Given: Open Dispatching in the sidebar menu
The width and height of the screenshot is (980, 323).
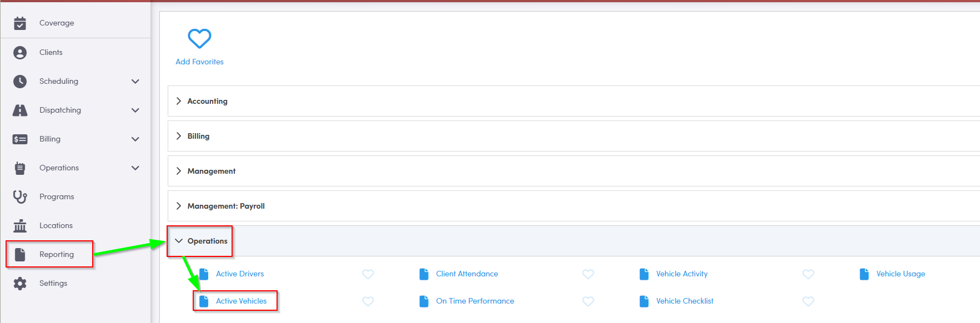Looking at the screenshot, I should point(60,110).
